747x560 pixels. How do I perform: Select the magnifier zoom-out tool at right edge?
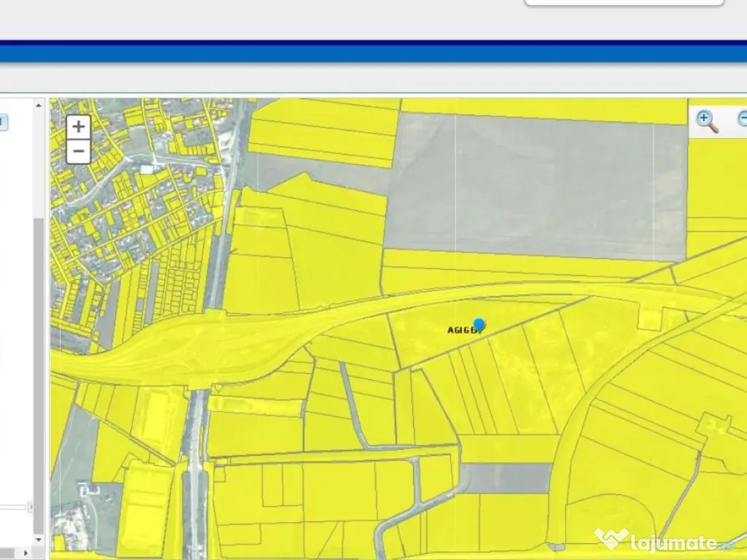(x=742, y=119)
